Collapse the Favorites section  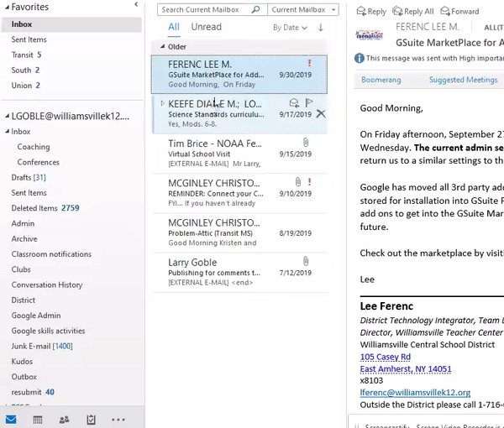(7, 7)
